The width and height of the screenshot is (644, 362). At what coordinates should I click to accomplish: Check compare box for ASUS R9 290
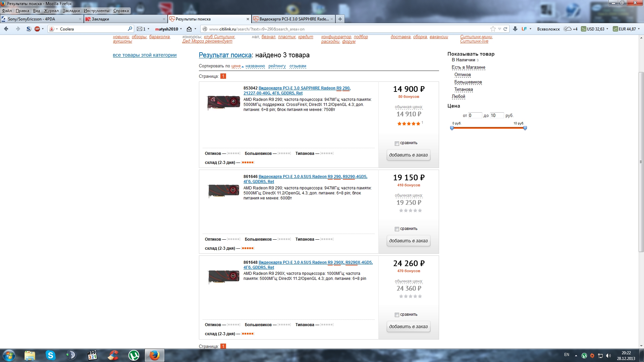tap(397, 229)
